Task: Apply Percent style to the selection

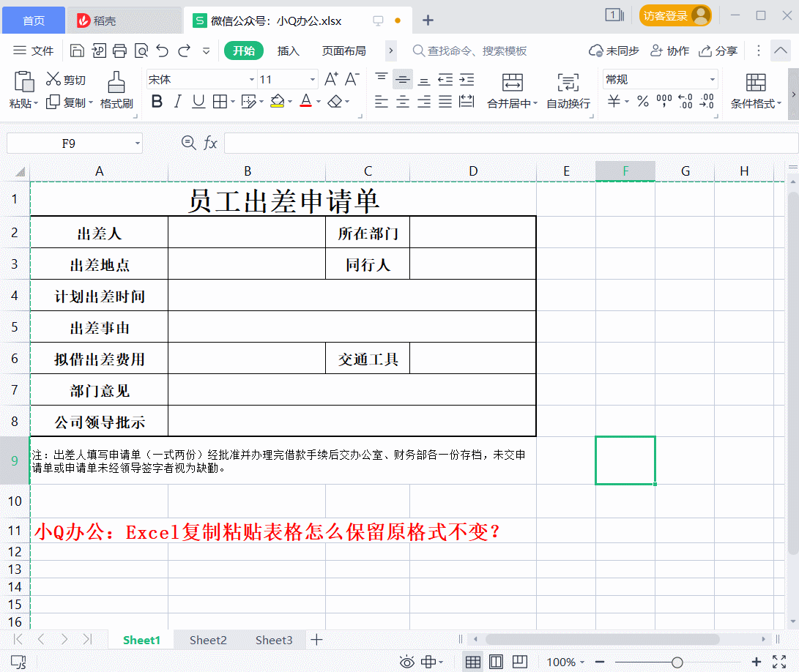Action: click(642, 102)
